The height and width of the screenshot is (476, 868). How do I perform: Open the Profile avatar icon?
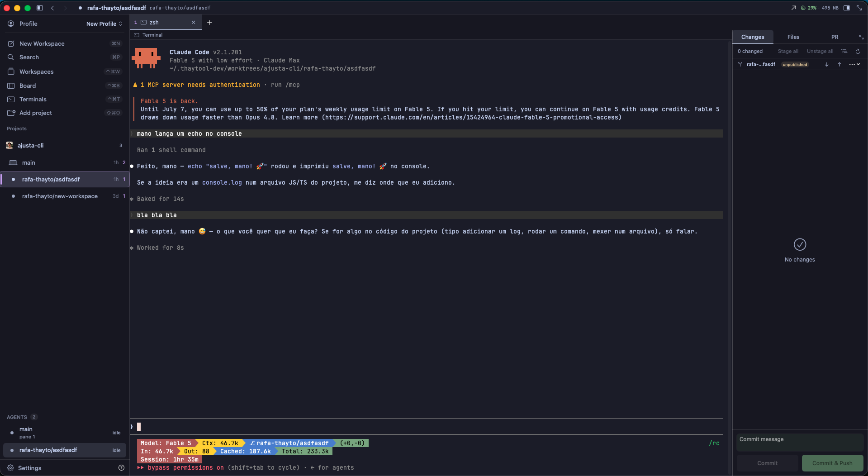coord(11,24)
